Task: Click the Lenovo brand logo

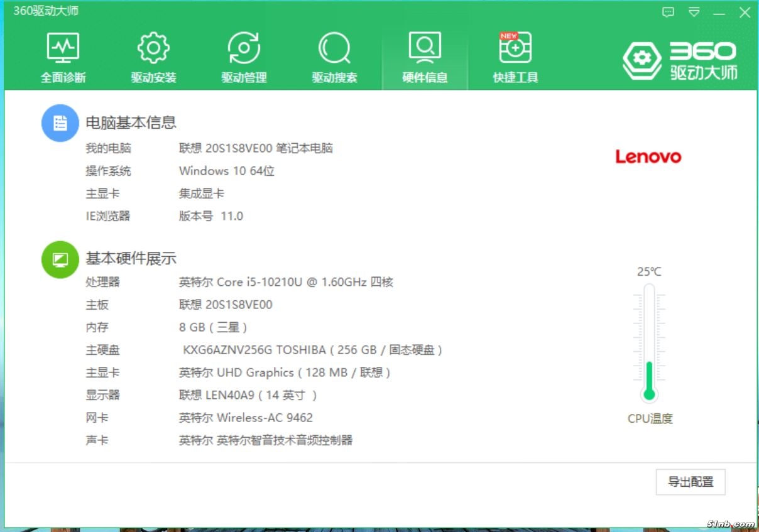Action: [648, 156]
